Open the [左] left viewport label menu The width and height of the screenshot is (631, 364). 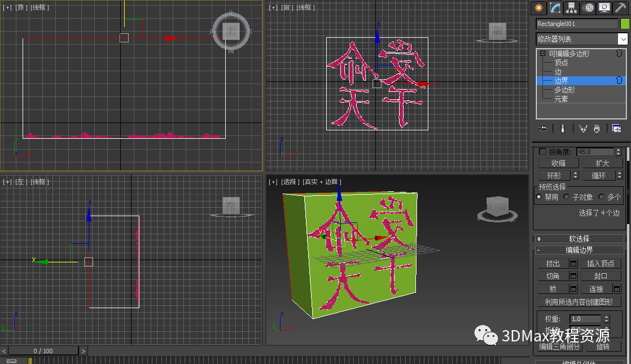(x=21, y=182)
